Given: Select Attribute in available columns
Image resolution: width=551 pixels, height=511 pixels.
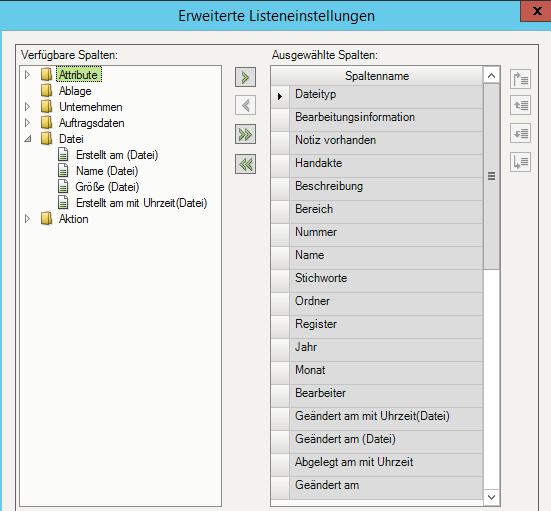Looking at the screenshot, I should (x=78, y=75).
